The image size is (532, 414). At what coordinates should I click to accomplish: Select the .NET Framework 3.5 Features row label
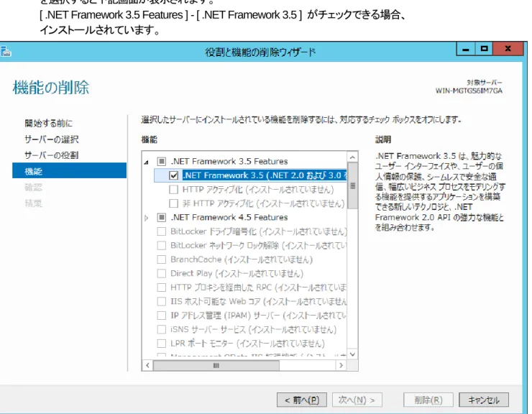[x=229, y=161]
